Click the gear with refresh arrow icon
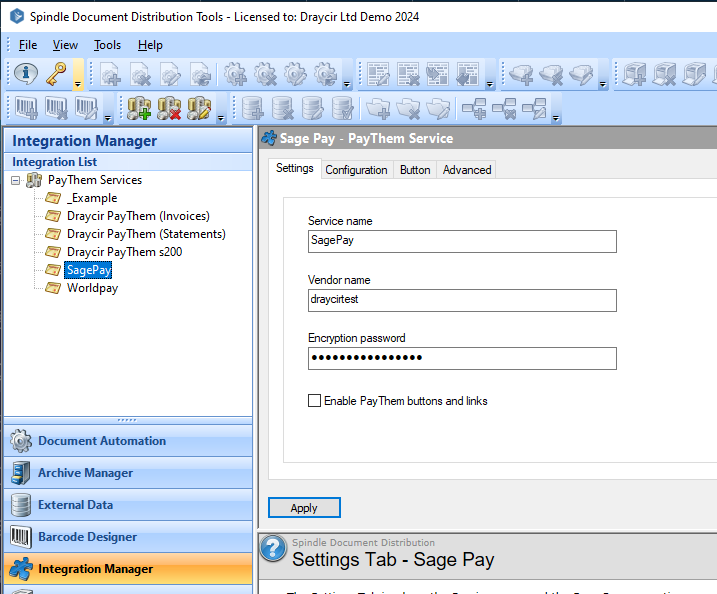The image size is (717, 594). 326,74
